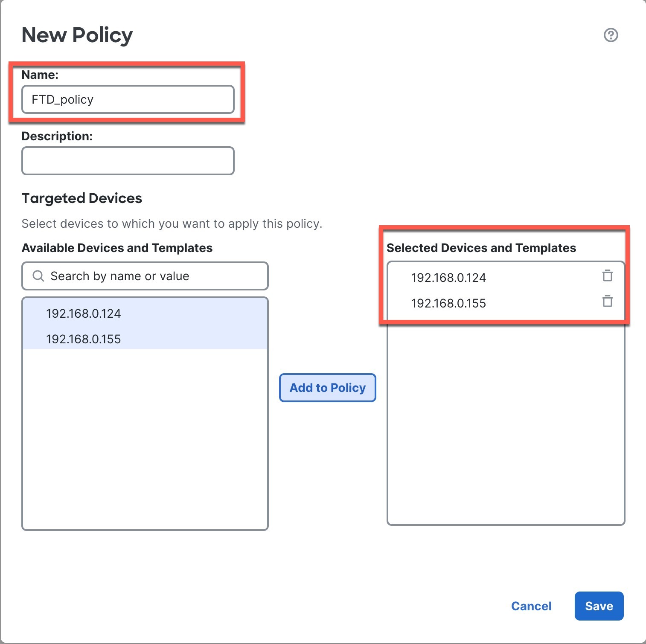Click the 'Search by name or value' field
The image size is (646, 644).
point(154,276)
